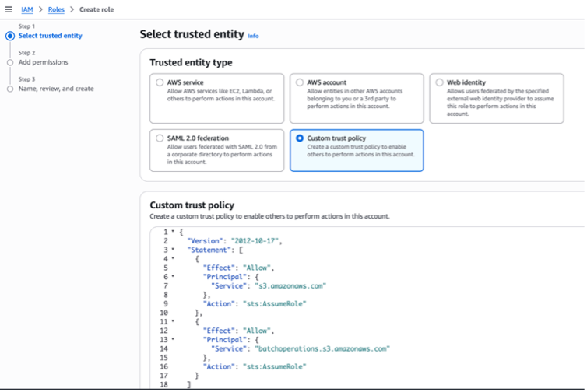This screenshot has height=392, width=587.
Task: Select Custom trust policy radio button
Action: tap(300, 138)
